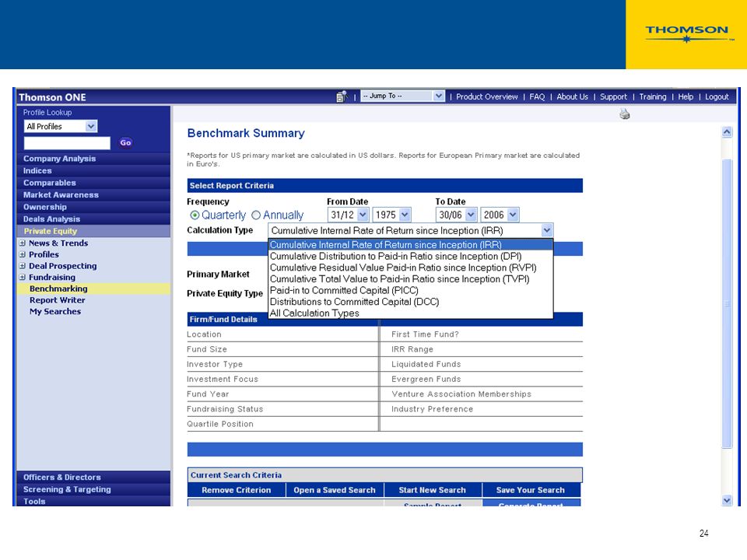Choose Cumulative Total Value to Paid-in (TVPI)
This screenshot has height=560, width=747.
point(410,279)
